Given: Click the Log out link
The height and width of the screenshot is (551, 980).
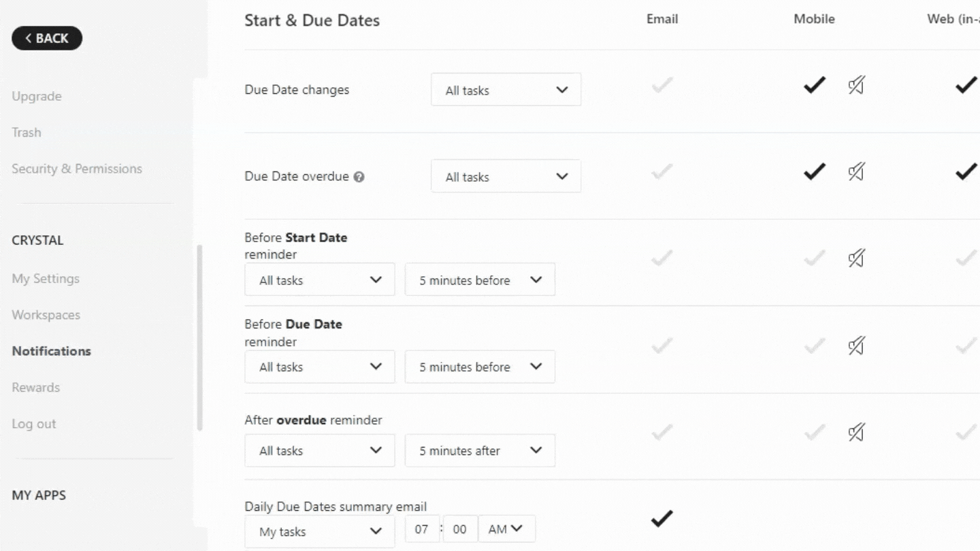Looking at the screenshot, I should click(x=34, y=424).
